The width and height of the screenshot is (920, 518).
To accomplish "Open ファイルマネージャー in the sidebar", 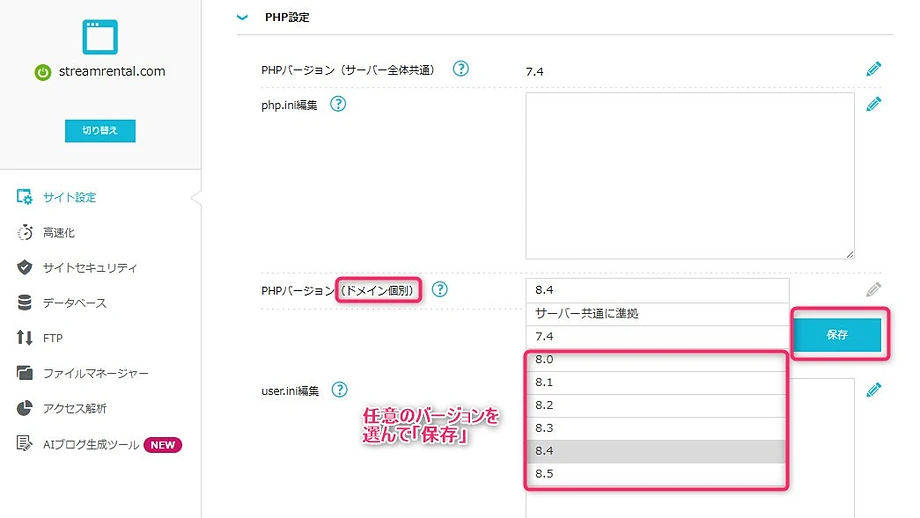I will point(96,374).
